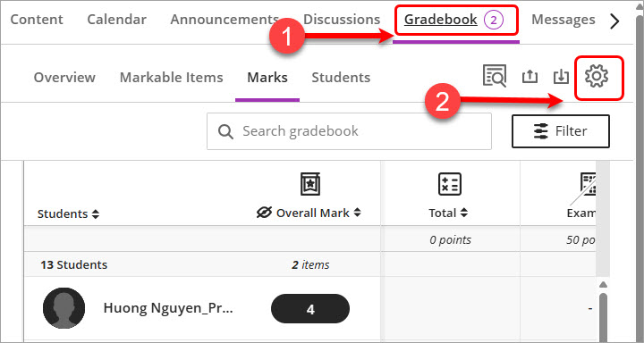The image size is (644, 343).
Task: Open the gradebook search view icon
Action: click(x=495, y=76)
